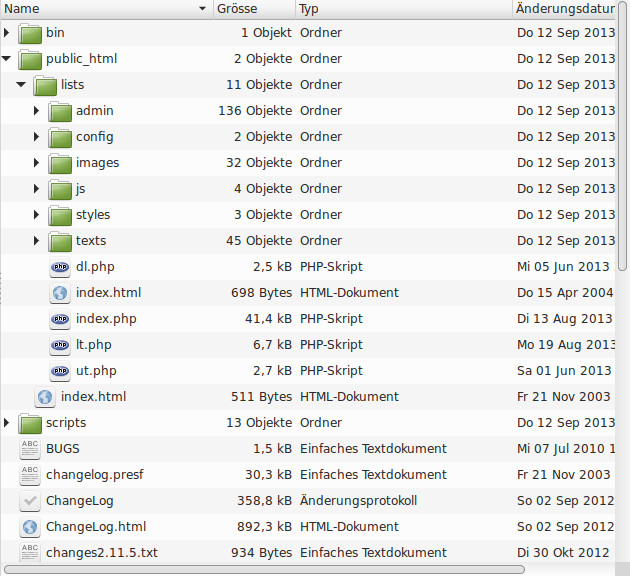Click the checkmark icon of ChangeLog
The image size is (630, 576).
[30, 501]
